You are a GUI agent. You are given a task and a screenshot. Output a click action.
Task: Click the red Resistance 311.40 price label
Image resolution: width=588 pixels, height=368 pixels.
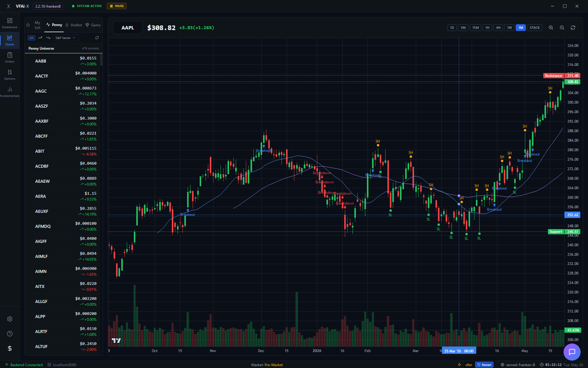[x=562, y=76]
